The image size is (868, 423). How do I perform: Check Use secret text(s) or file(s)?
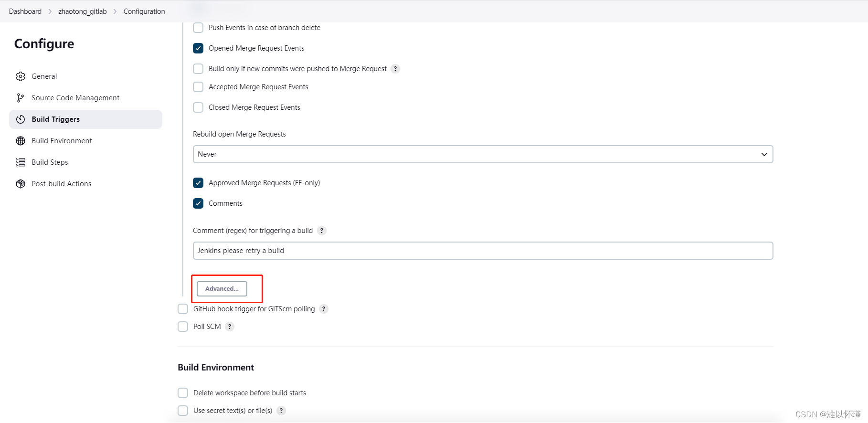click(183, 411)
